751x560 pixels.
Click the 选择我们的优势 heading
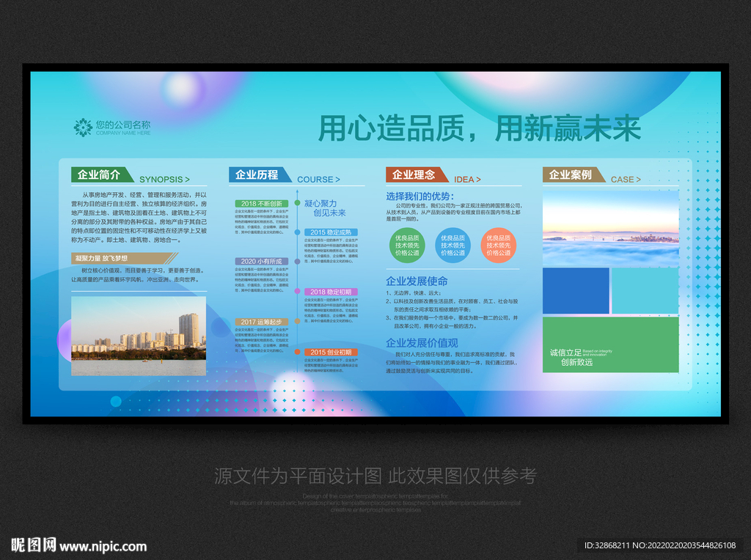point(420,196)
